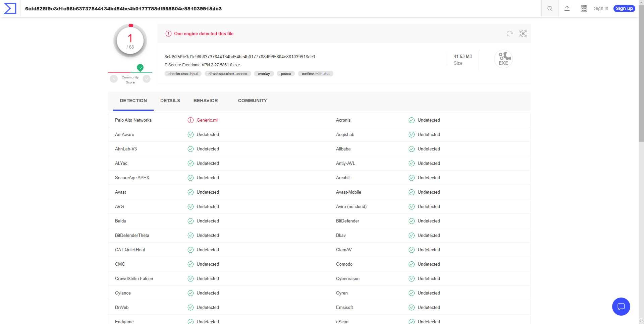Click the reanalyze refresh icon

509,34
